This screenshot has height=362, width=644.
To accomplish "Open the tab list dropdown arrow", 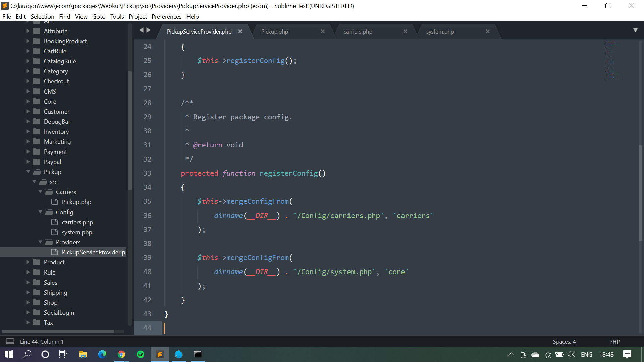I will pyautogui.click(x=635, y=30).
